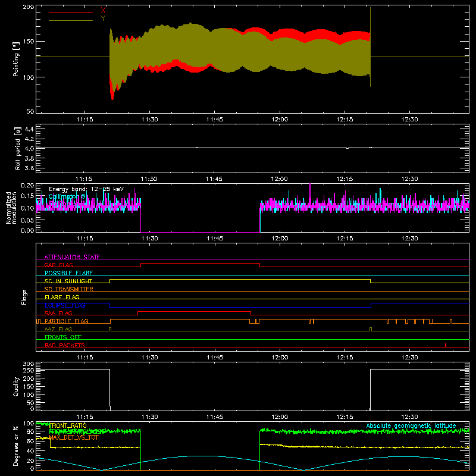Screen dimensions: 476x476
Task: Click the olive spike at end of Pointing data
Action: point(370,47)
